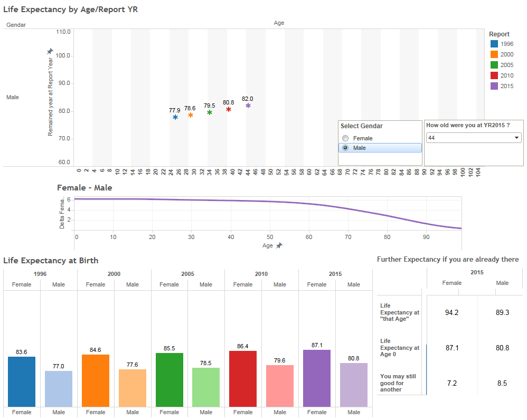Choose the Male radio button
The width and height of the screenshot is (527, 420).
(345, 148)
